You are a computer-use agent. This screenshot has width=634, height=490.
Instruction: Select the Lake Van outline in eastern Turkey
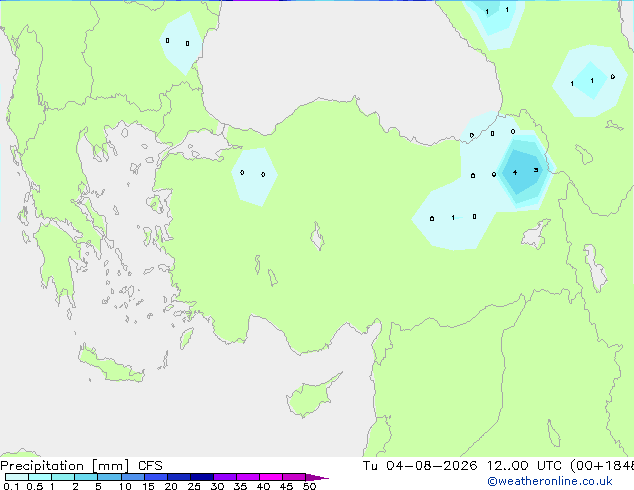[536, 234]
